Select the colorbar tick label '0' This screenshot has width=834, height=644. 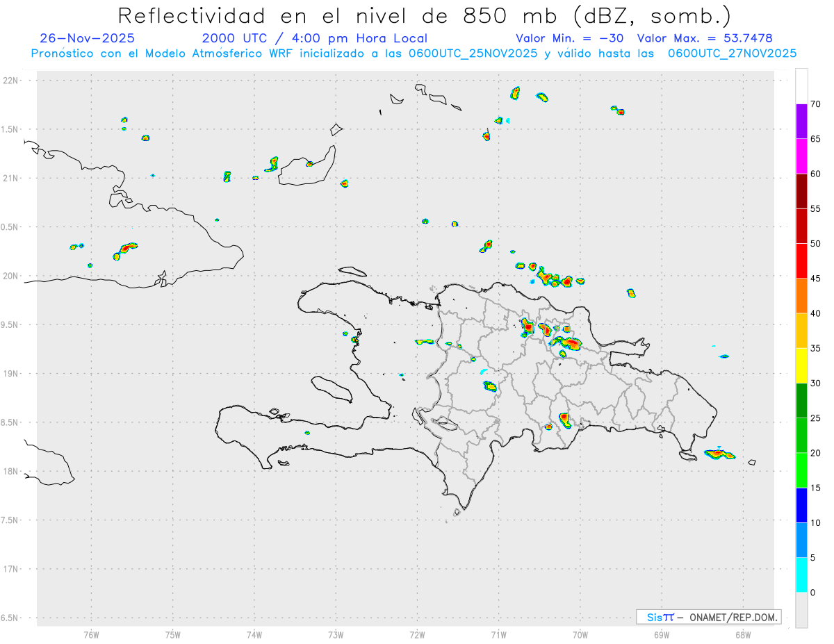point(812,593)
